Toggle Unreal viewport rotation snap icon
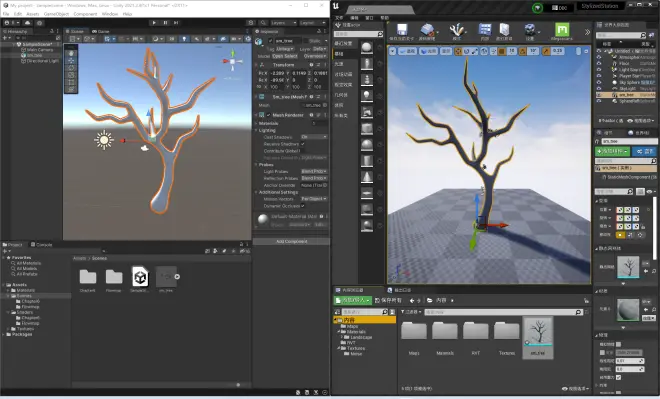This screenshot has height=399, width=660. 523,51
